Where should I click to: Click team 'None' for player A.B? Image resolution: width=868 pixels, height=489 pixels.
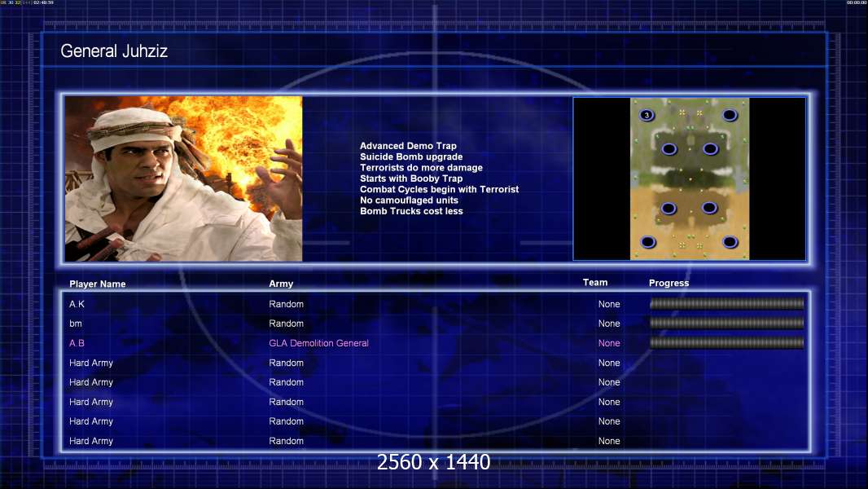(x=609, y=343)
